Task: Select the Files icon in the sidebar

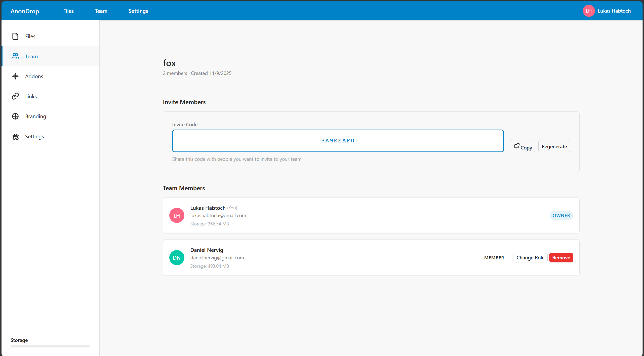Action: pyautogui.click(x=15, y=36)
